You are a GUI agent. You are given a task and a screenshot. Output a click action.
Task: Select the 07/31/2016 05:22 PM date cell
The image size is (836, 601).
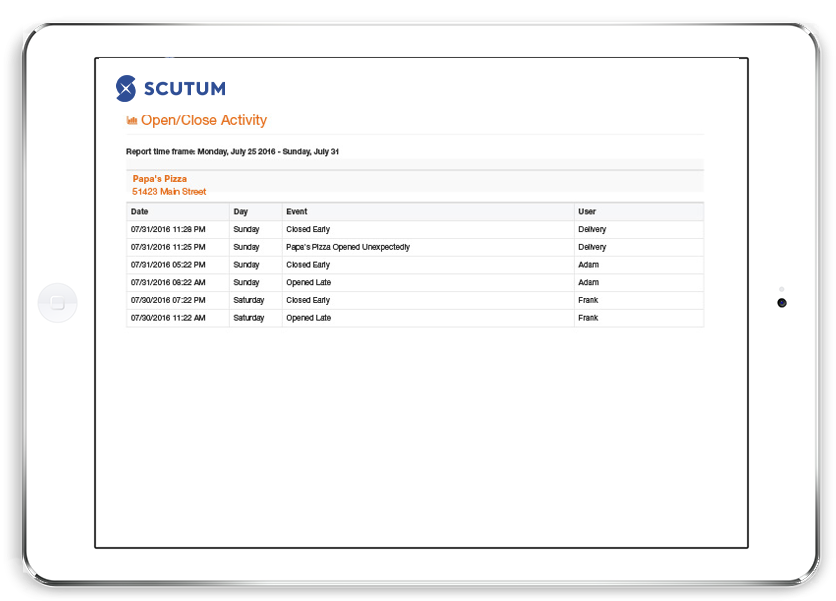[x=168, y=265]
